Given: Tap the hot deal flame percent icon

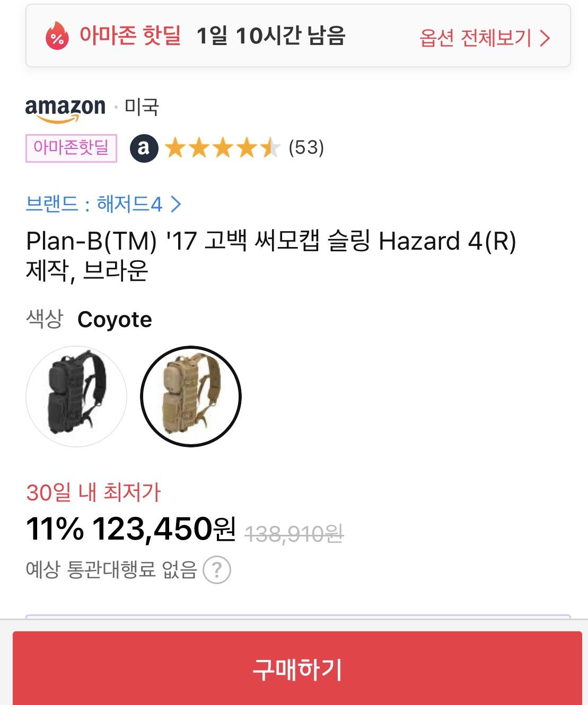Looking at the screenshot, I should click(57, 36).
